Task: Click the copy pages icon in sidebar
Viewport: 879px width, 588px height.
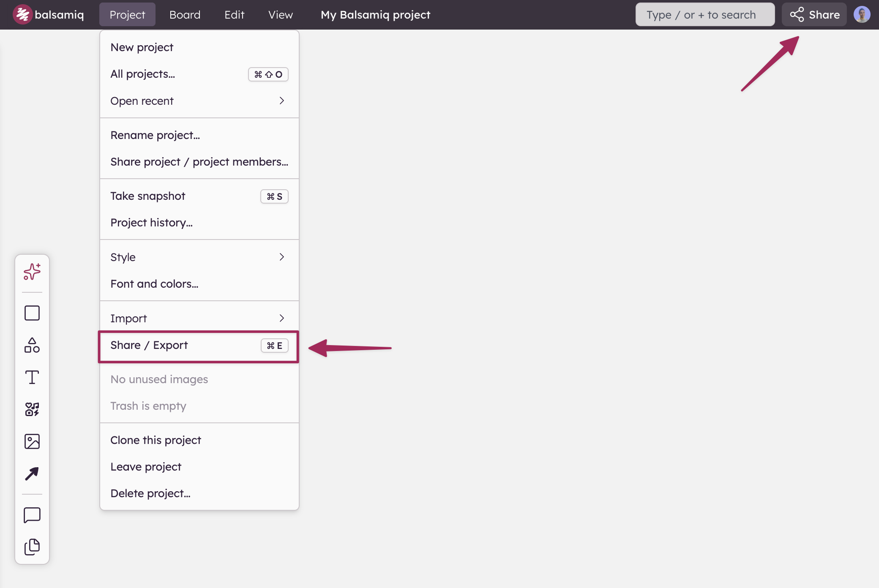Action: [32, 547]
